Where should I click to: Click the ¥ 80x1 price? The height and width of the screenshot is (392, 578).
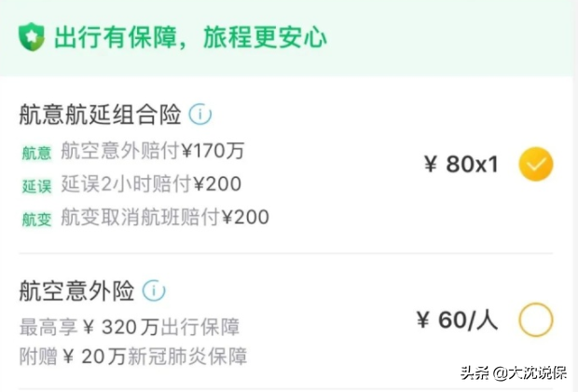click(461, 164)
